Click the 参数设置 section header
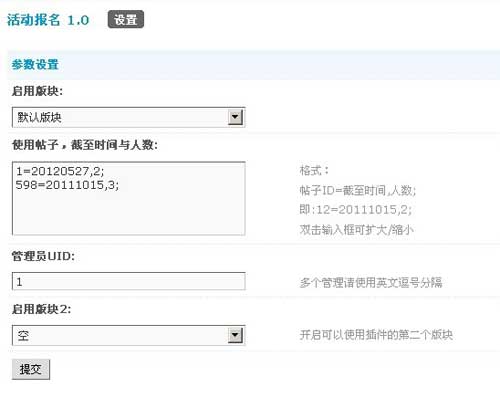 coord(35,64)
